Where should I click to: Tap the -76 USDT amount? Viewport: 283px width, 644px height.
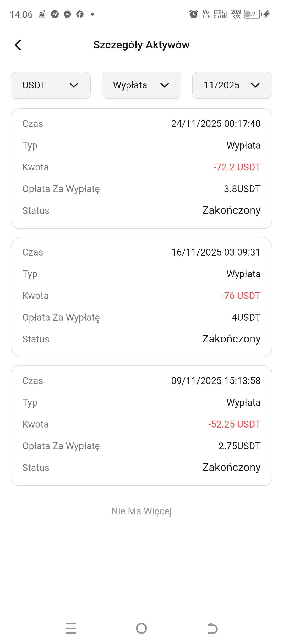pyautogui.click(x=241, y=296)
